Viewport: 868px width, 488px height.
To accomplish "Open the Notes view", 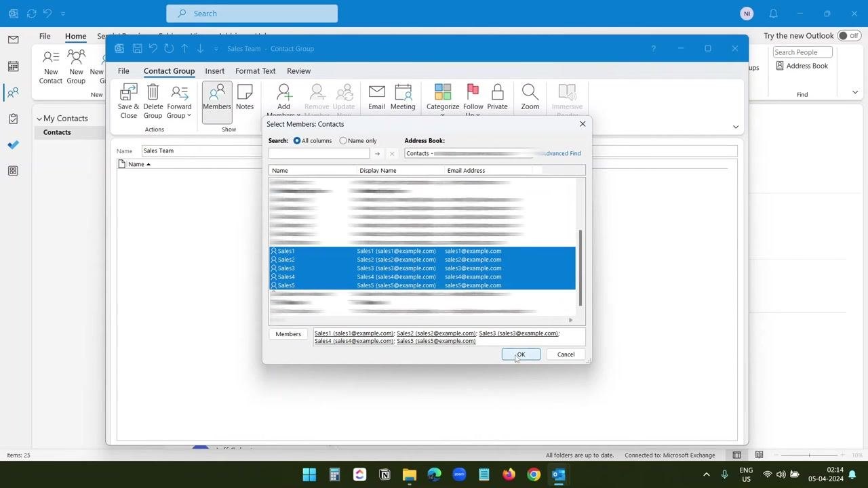I will click(245, 98).
